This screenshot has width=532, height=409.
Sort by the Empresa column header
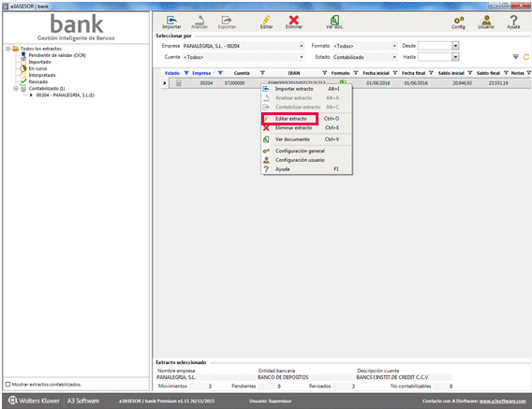[201, 73]
